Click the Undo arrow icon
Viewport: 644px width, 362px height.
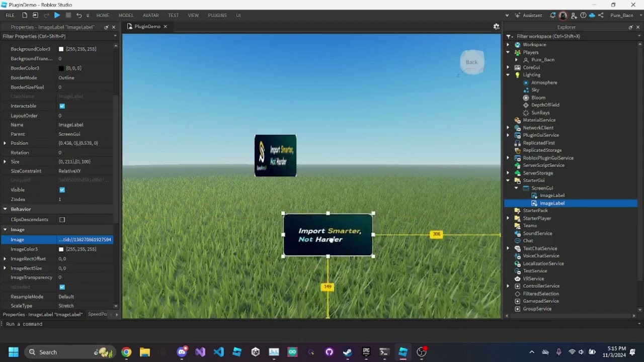[79, 15]
